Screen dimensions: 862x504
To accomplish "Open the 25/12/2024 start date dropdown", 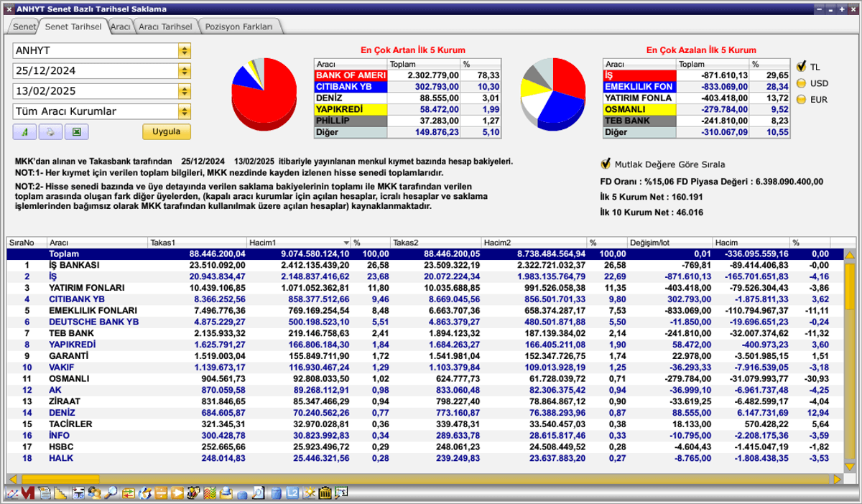I will click(185, 71).
